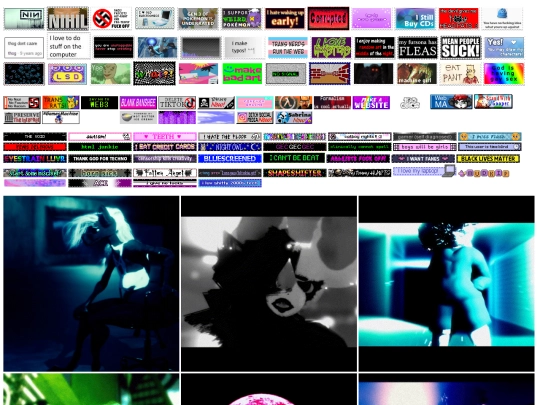Select the 'I hate the floor' blinkie
Image resolution: width=540 pixels, height=405 pixels.
[x=230, y=137]
